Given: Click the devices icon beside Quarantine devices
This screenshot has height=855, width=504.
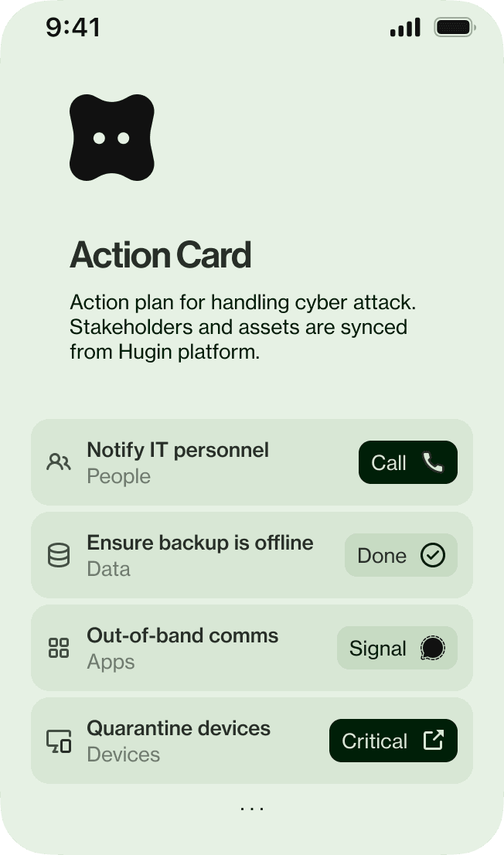Looking at the screenshot, I should point(59,741).
